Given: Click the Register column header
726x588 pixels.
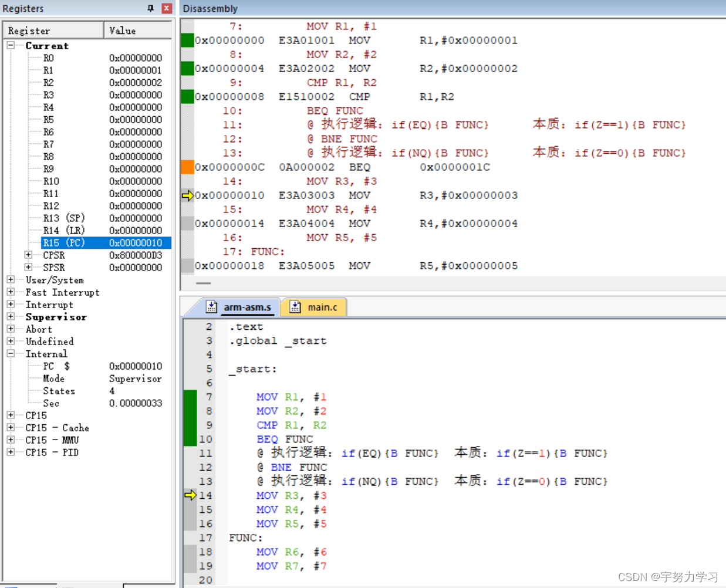Looking at the screenshot, I should coord(54,31).
